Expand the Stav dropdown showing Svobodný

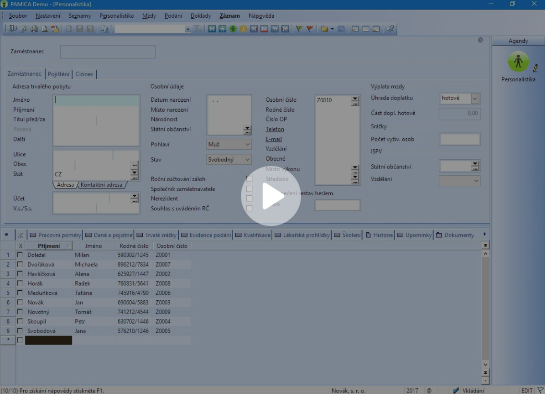pos(229,159)
